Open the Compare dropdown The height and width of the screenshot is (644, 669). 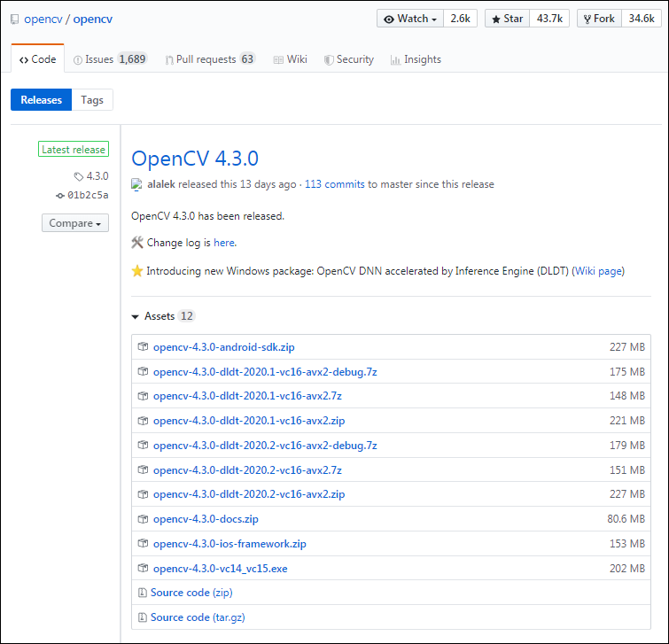tap(75, 223)
